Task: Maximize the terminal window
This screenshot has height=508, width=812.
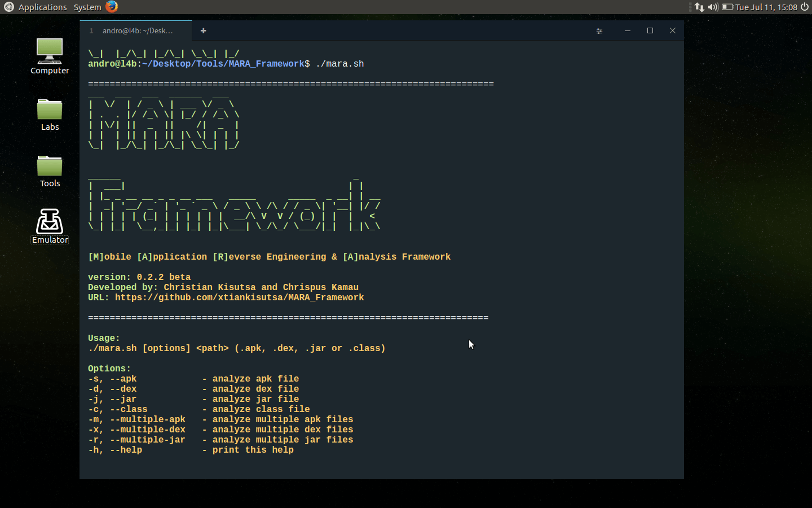Action: [650, 31]
